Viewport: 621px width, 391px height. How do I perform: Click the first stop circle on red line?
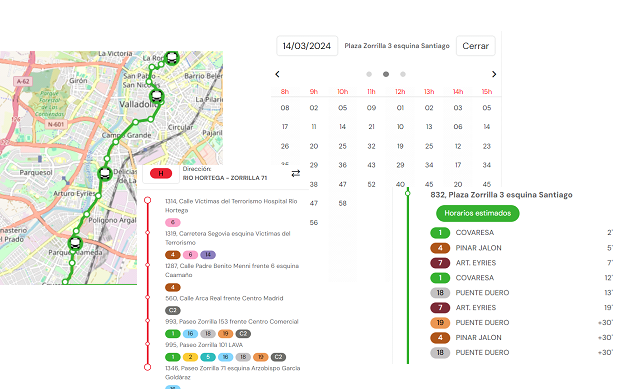point(147,200)
